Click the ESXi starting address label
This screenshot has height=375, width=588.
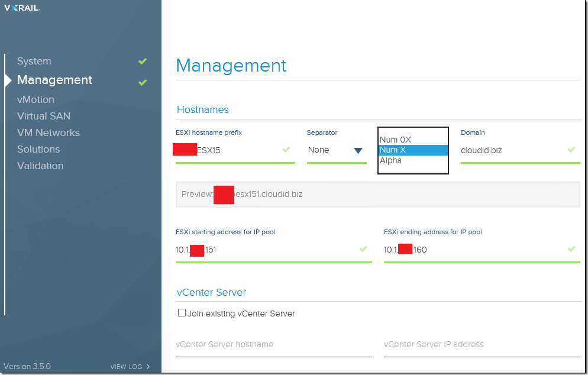[x=225, y=232]
